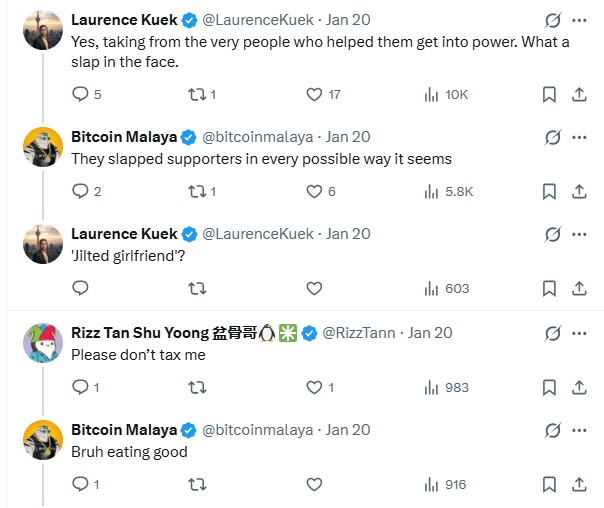
Task: Bookmark Bitcoin Malaya's 'slapped supporters' tweet
Action: pyautogui.click(x=549, y=191)
